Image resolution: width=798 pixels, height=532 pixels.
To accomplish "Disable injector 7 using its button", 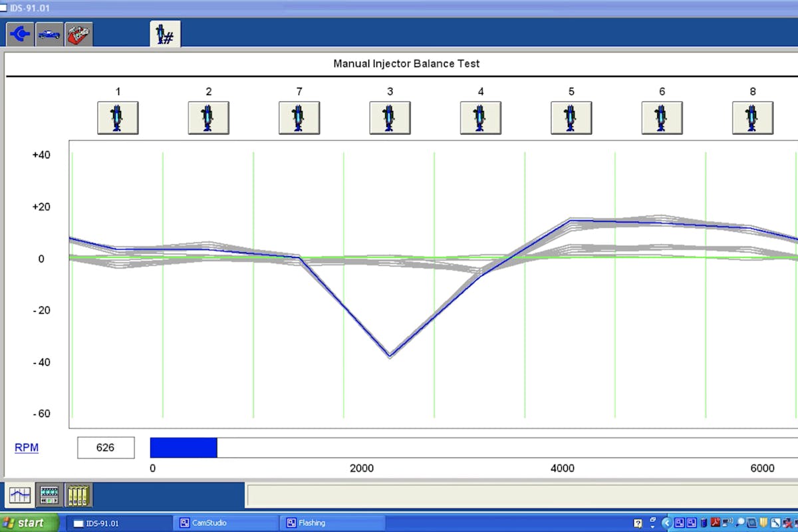I will point(299,118).
